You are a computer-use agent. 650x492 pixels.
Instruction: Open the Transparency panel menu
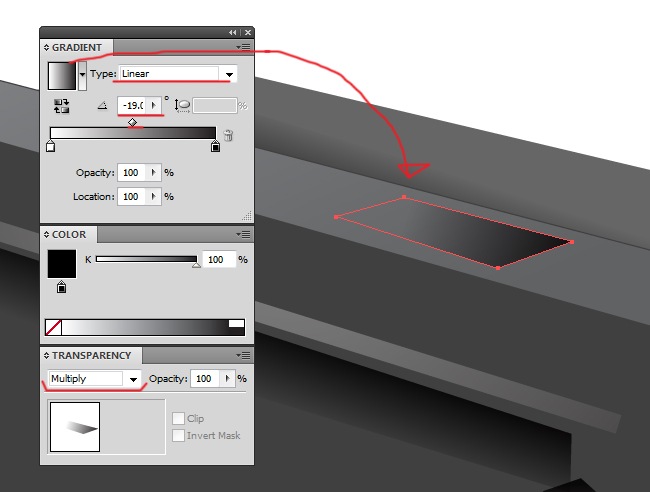tap(243, 356)
